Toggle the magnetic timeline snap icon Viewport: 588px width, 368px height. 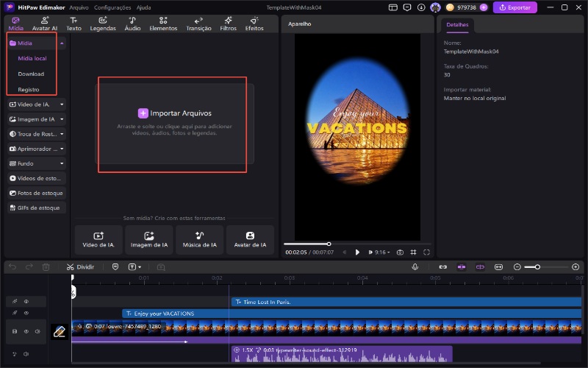(x=462, y=267)
